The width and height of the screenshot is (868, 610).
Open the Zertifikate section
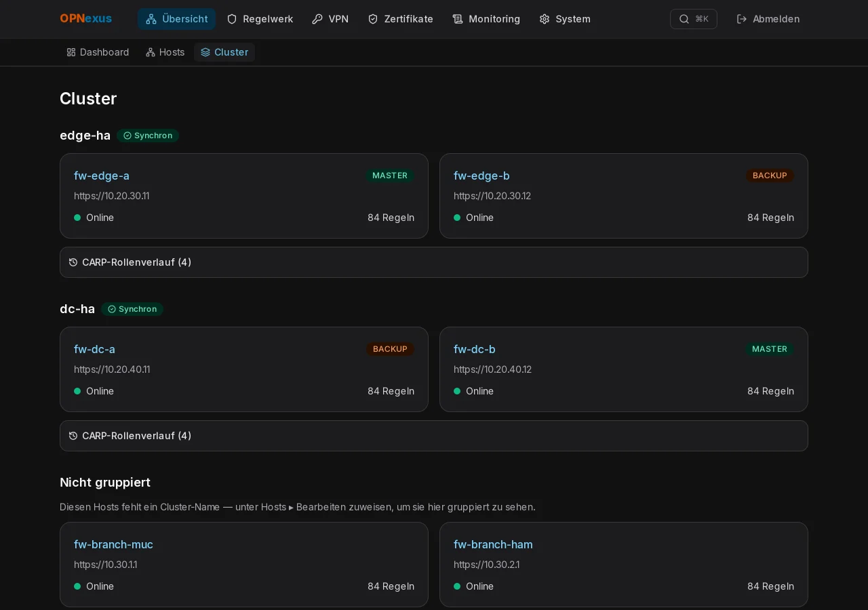pos(400,19)
